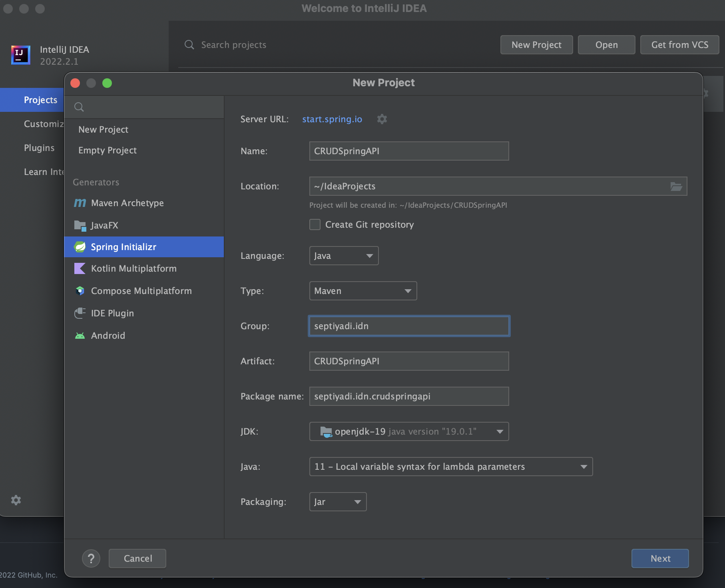Click New Project button in Welcome window
The height and width of the screenshot is (588, 725).
point(536,45)
